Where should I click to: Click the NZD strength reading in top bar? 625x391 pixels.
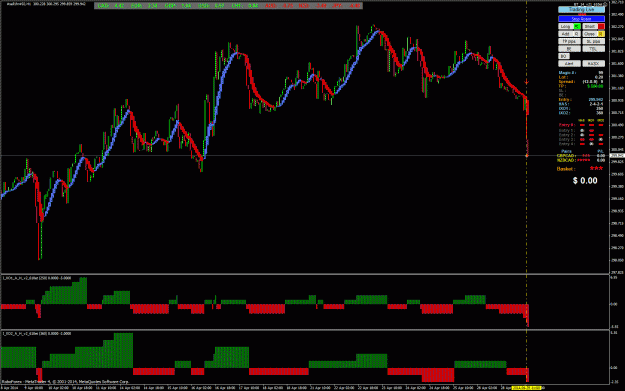[x=312, y=6]
